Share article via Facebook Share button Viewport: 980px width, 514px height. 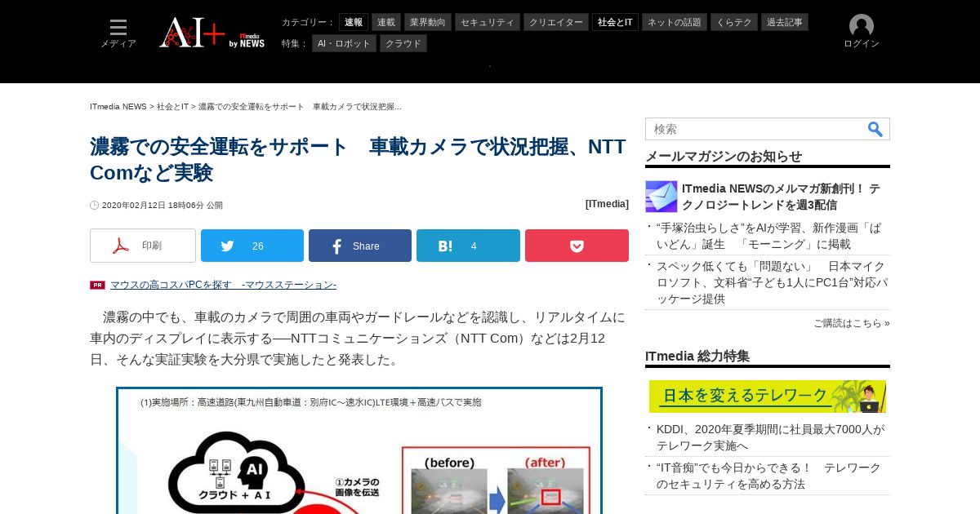coord(360,246)
